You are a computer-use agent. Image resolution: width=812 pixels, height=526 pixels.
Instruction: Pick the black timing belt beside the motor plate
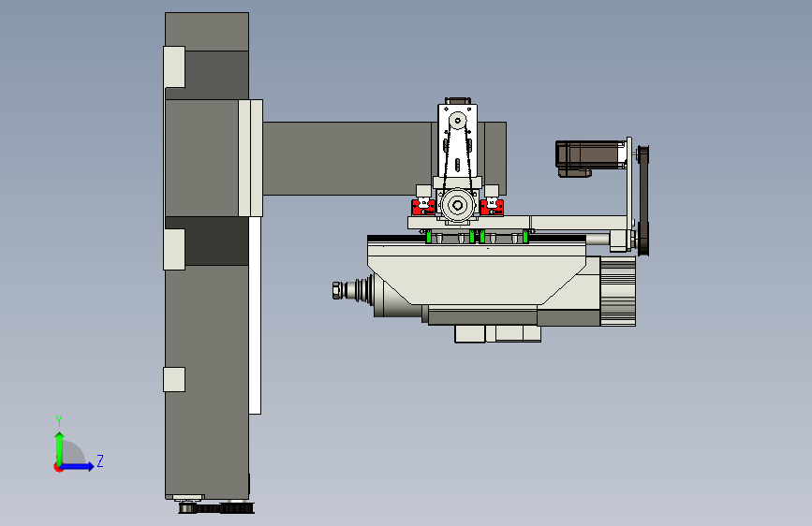[643, 201]
